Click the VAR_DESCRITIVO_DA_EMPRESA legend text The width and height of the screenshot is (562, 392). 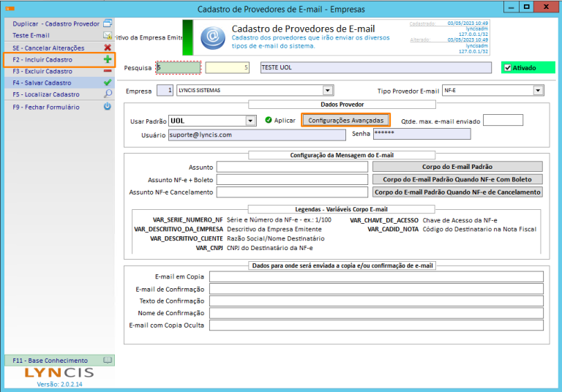(x=179, y=230)
